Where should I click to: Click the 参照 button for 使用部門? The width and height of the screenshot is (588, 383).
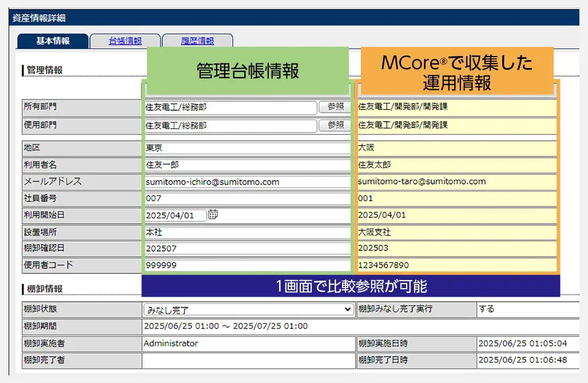(335, 125)
